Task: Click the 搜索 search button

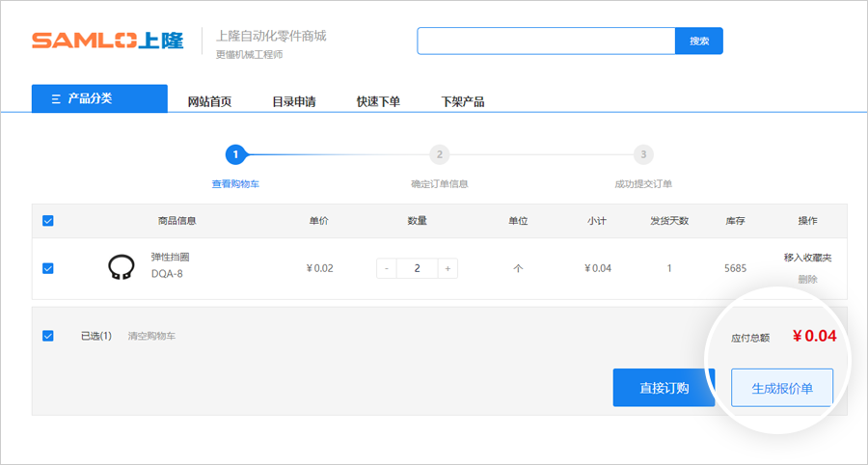Action: [698, 41]
